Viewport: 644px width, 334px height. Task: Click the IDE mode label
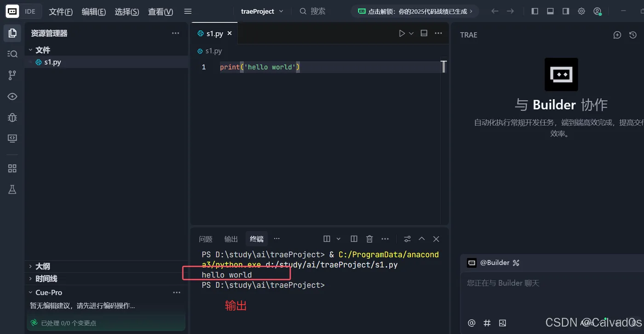(x=30, y=11)
